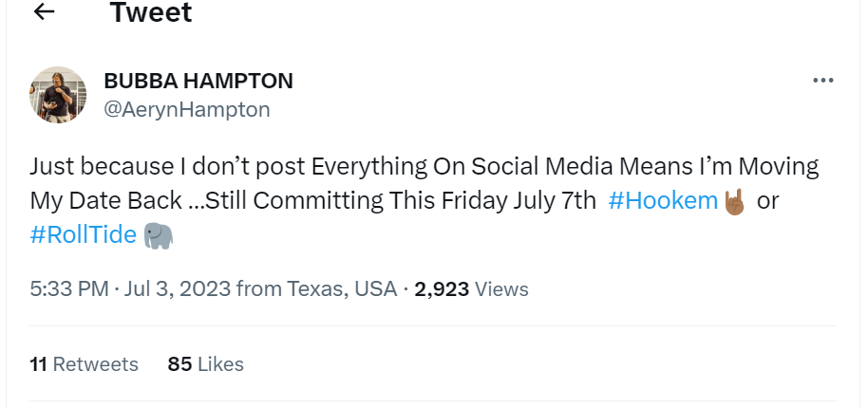868x408 pixels.
Task: View the 2,923 Views analytics
Action: (x=472, y=288)
